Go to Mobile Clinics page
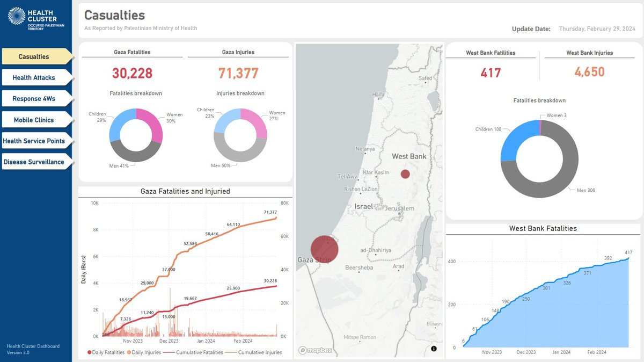644x362 pixels. [x=36, y=120]
